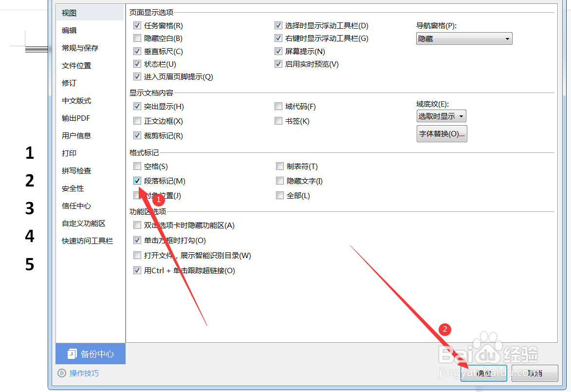Image resolution: width=571 pixels, height=392 pixels.
Task: Switch to the 修订 category
Action: coord(69,83)
